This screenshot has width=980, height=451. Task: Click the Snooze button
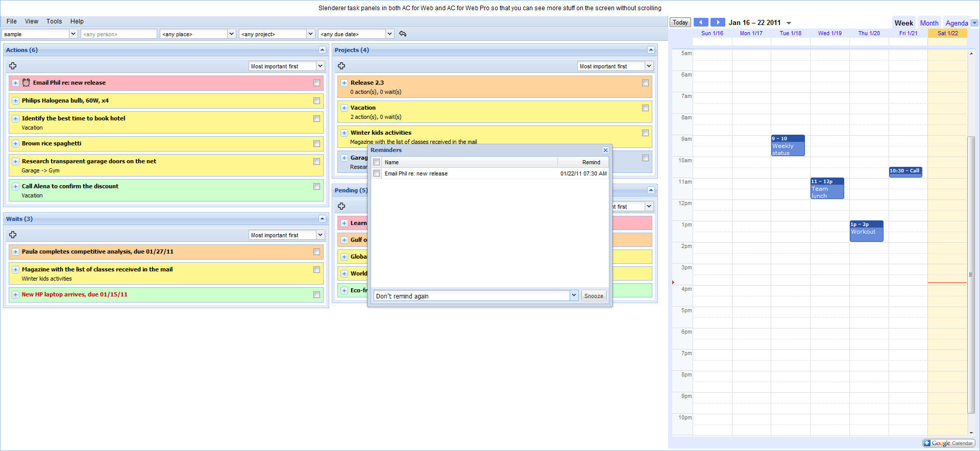[594, 296]
